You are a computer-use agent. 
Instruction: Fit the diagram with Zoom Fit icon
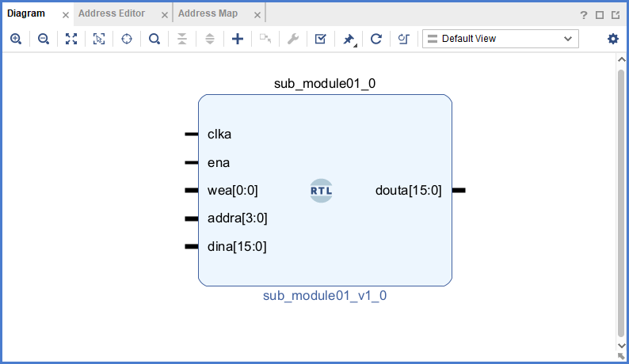click(x=71, y=39)
